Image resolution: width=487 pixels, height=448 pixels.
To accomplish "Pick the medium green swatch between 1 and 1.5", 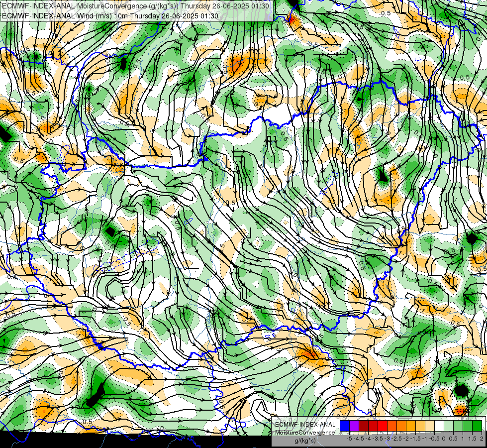I will (468, 426).
